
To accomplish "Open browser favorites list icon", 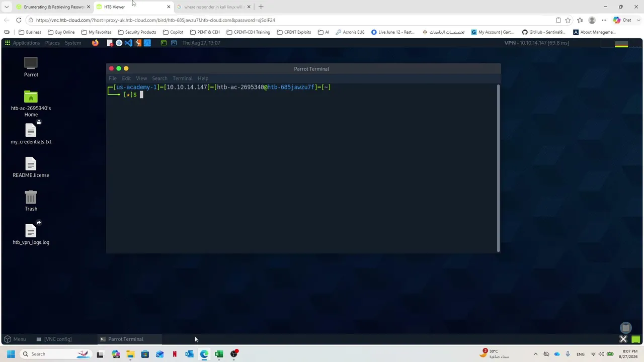I will (x=580, y=20).
